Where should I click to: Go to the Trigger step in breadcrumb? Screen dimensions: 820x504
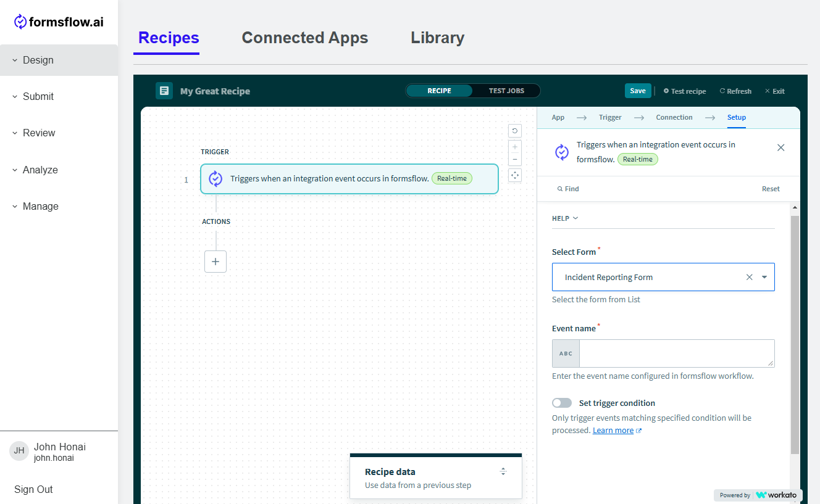(610, 117)
